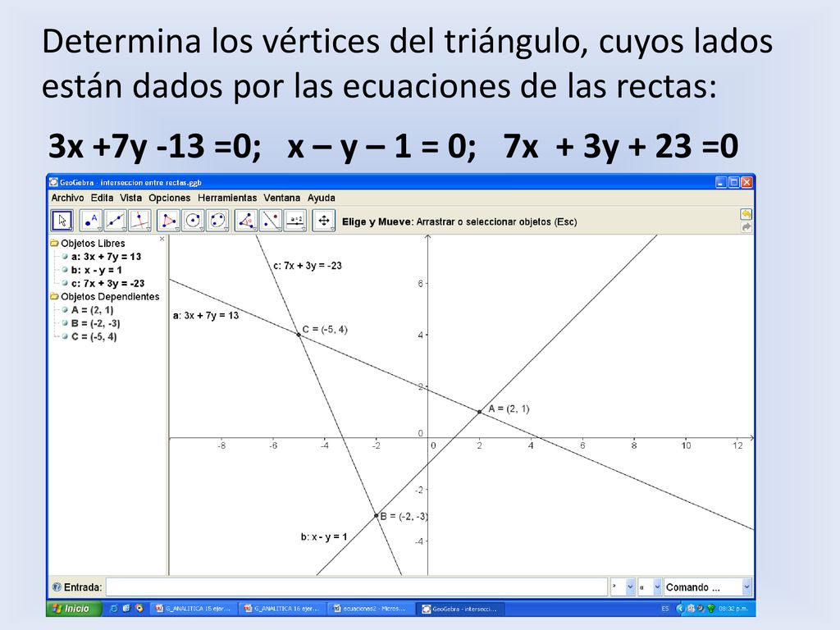The width and height of the screenshot is (840, 630).
Task: Click the graph label 'b: x - y = 1'
Action: click(323, 536)
